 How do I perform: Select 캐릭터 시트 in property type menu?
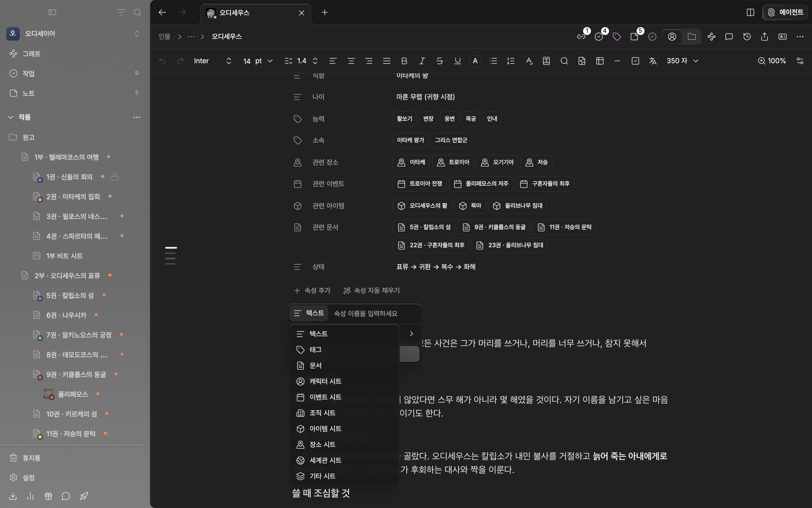coord(344,381)
